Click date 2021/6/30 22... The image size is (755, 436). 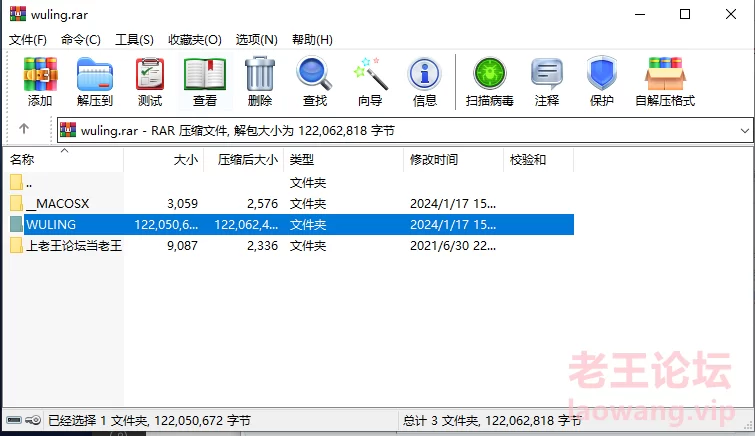(x=453, y=246)
